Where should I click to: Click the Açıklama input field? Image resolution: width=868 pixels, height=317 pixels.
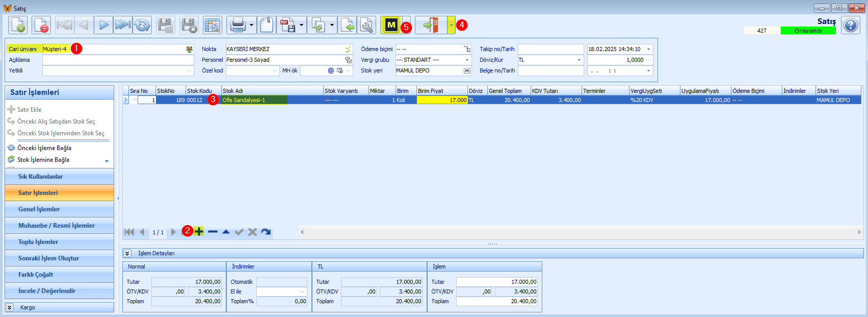pos(118,60)
